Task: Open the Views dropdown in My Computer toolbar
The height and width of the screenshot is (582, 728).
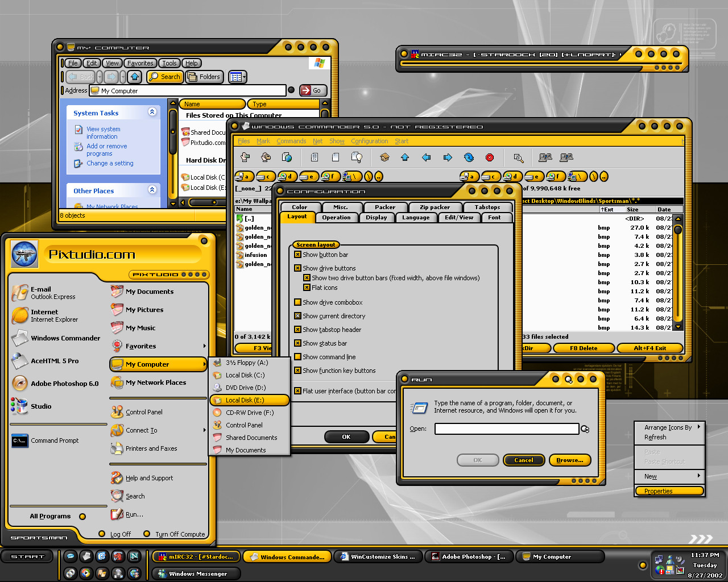Action: click(x=238, y=77)
